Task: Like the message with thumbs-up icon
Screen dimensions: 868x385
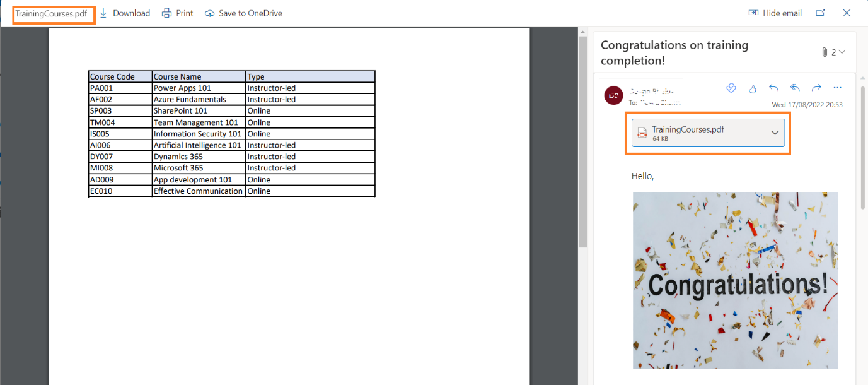Action: [x=752, y=88]
